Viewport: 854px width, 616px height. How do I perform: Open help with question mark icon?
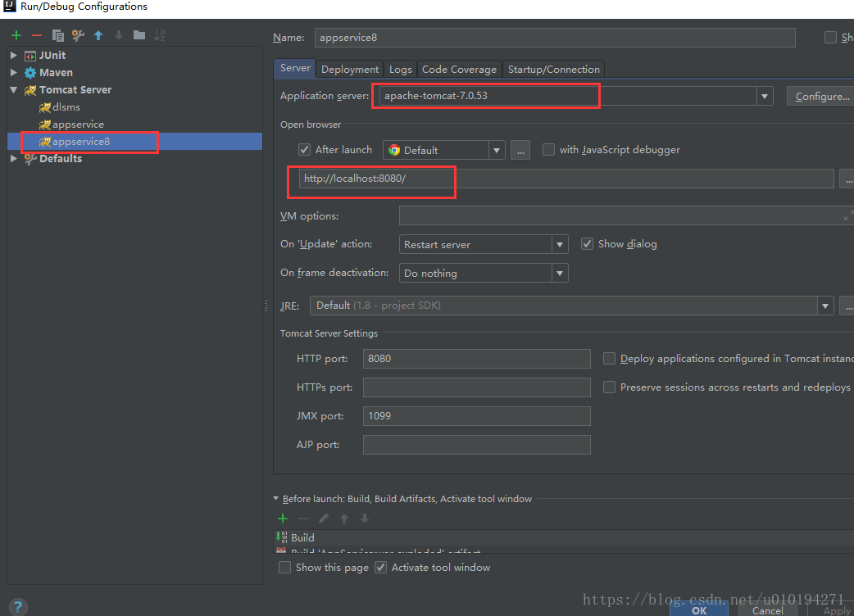18,607
